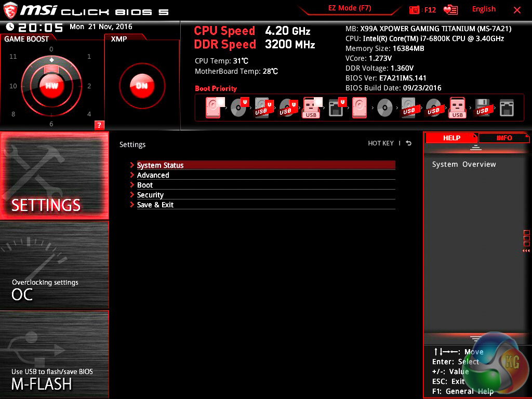Select Game Boost dial position 10

point(13,86)
